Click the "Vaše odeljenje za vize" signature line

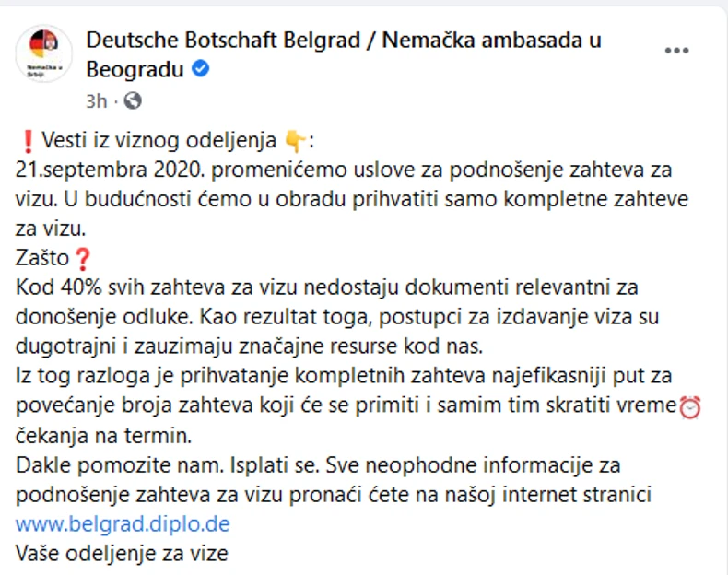(122, 554)
